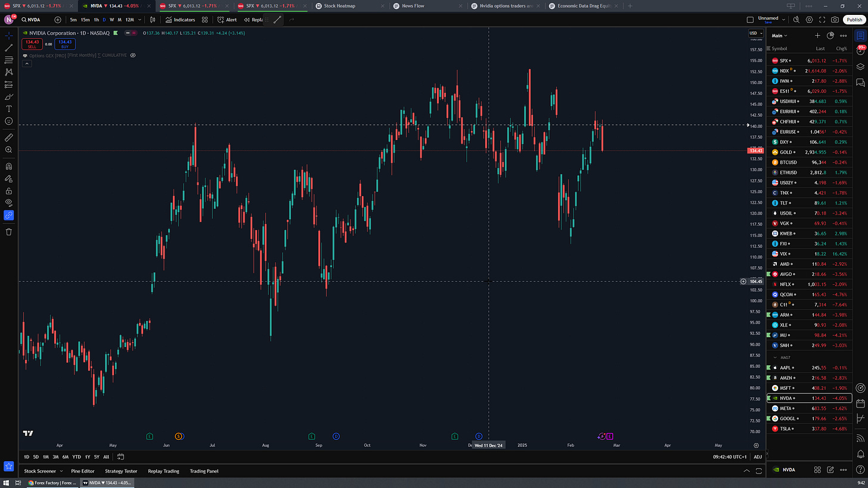Open indicator templates grid icon
Viewport: 868px width, 488px height.
click(x=204, y=20)
